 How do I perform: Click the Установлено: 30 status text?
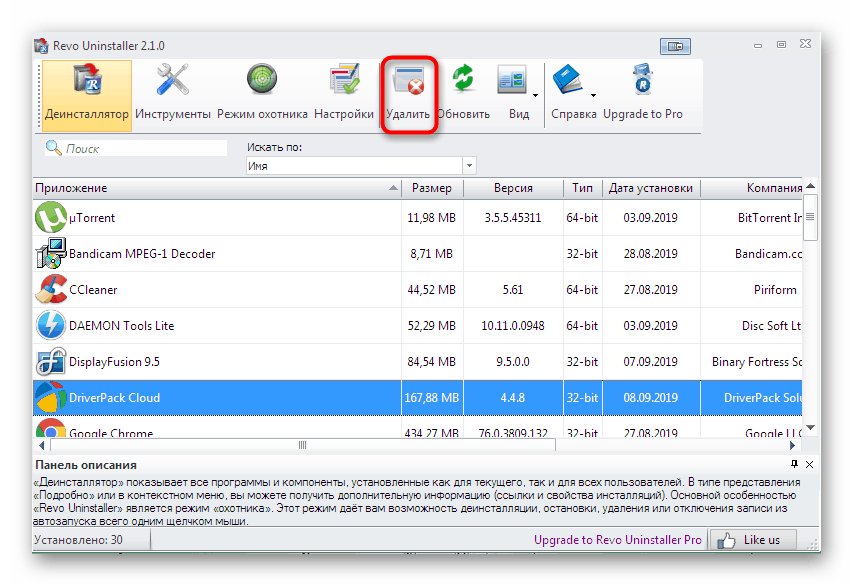tap(78, 540)
